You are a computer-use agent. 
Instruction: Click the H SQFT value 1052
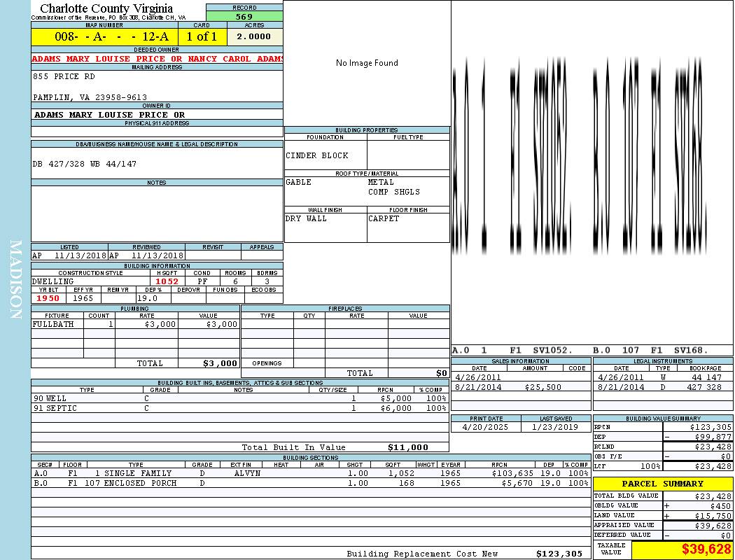[167, 281]
